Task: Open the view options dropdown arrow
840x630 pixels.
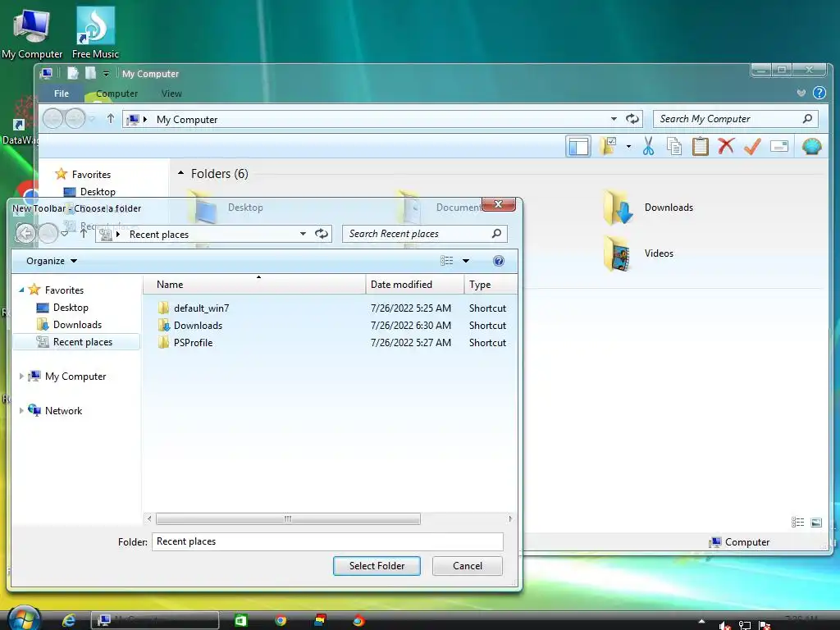Action: 466,261
